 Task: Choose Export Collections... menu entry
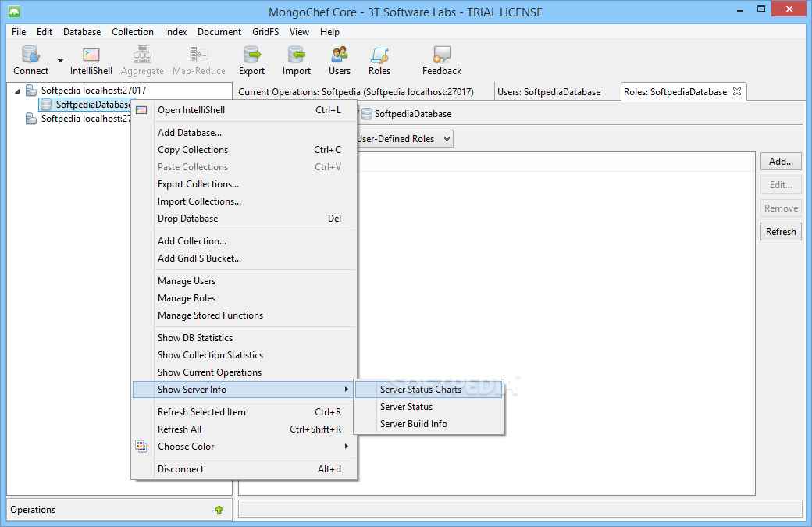pyautogui.click(x=244, y=183)
